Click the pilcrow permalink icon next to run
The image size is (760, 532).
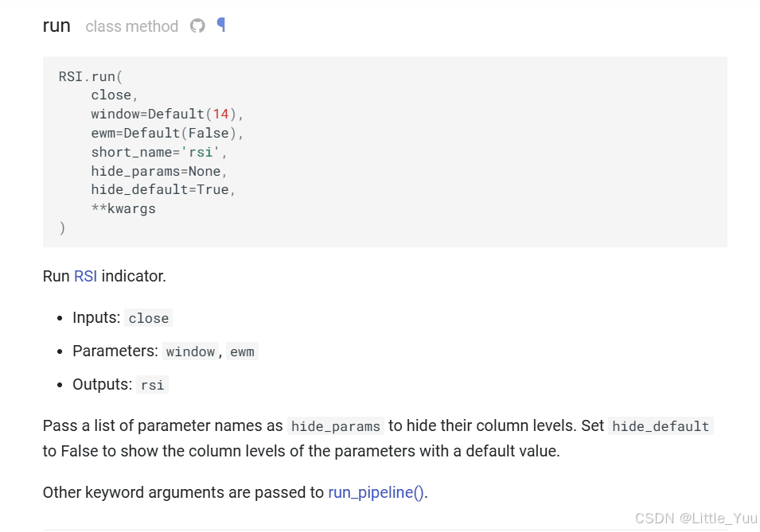tap(221, 25)
